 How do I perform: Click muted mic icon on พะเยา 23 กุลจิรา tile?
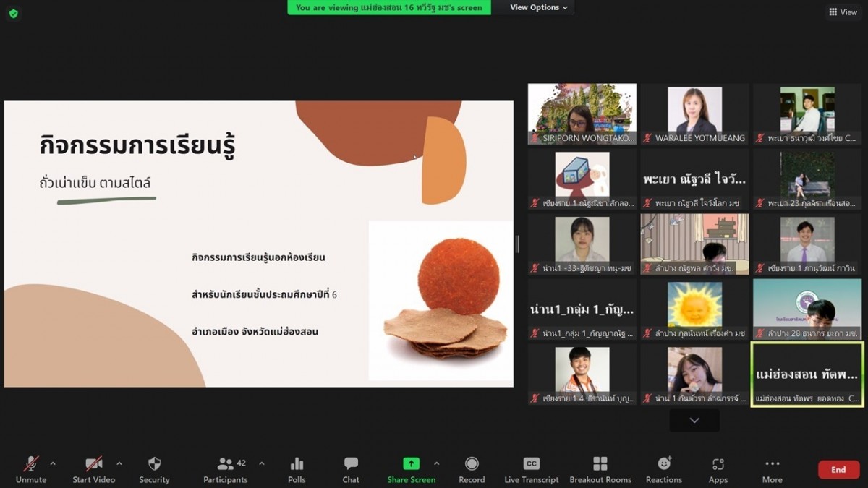(x=761, y=203)
